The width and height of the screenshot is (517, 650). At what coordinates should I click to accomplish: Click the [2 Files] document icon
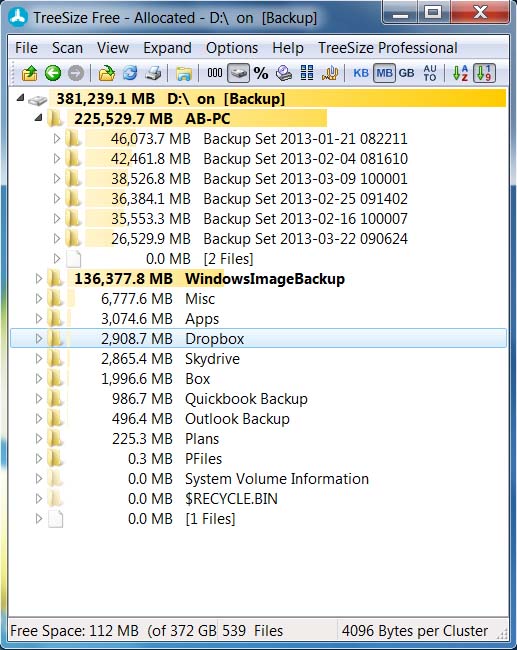[74, 258]
